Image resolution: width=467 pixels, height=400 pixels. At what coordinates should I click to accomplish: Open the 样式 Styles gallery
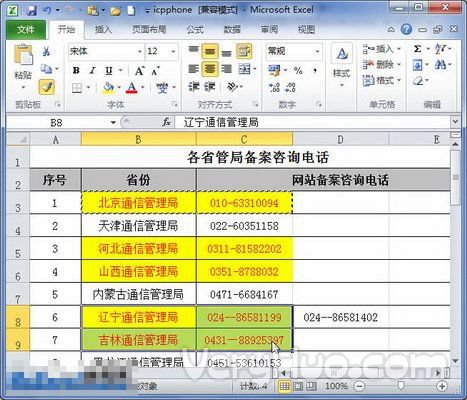(342, 66)
